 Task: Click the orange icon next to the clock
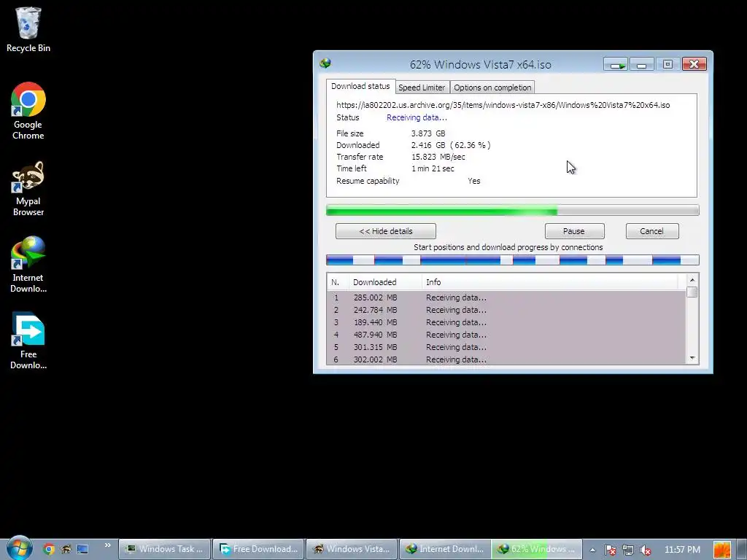[721, 550]
